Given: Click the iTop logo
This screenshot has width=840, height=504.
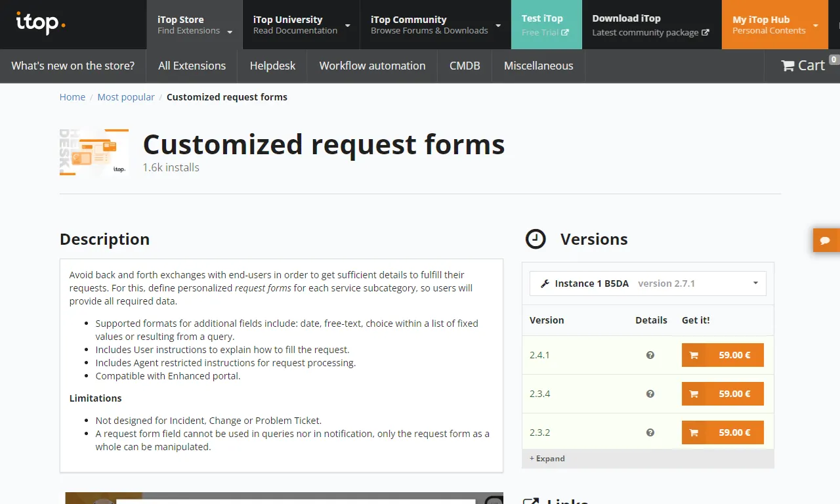Looking at the screenshot, I should click(41, 24).
